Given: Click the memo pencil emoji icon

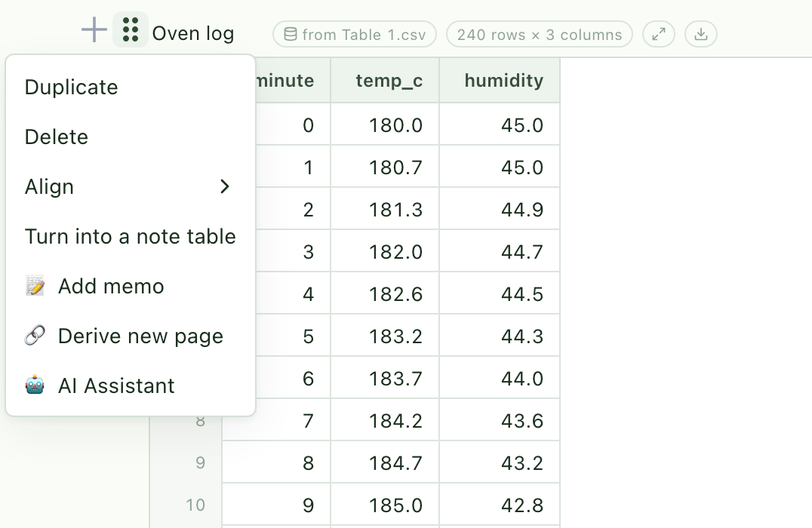Looking at the screenshot, I should pos(35,286).
